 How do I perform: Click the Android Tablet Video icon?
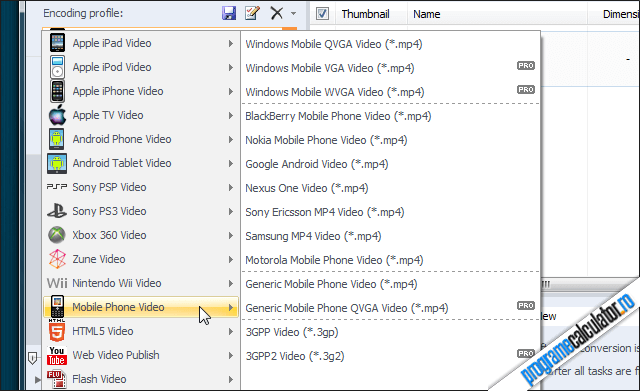point(57,163)
